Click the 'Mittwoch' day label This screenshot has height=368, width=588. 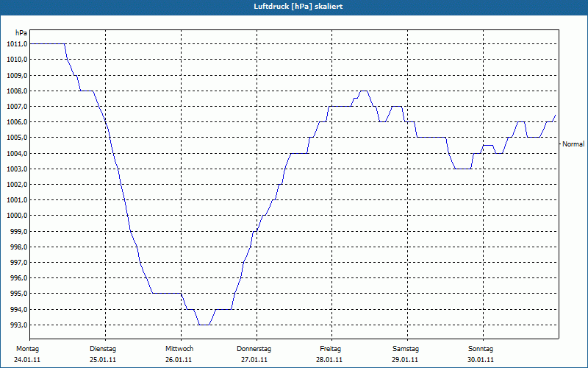point(179,349)
